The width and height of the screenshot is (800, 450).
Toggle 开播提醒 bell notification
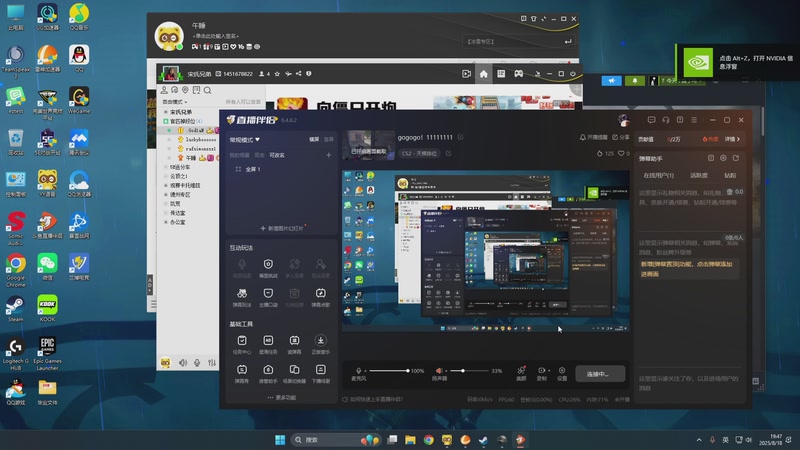594,137
